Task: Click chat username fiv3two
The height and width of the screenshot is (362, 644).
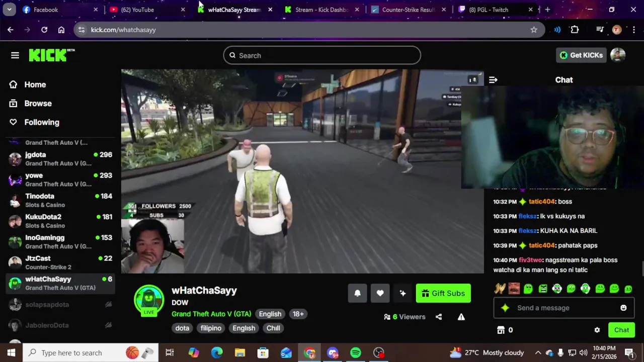Action: (530, 260)
